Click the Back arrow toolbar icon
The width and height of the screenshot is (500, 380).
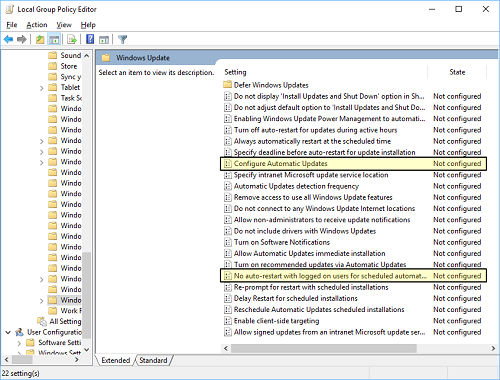(8, 40)
